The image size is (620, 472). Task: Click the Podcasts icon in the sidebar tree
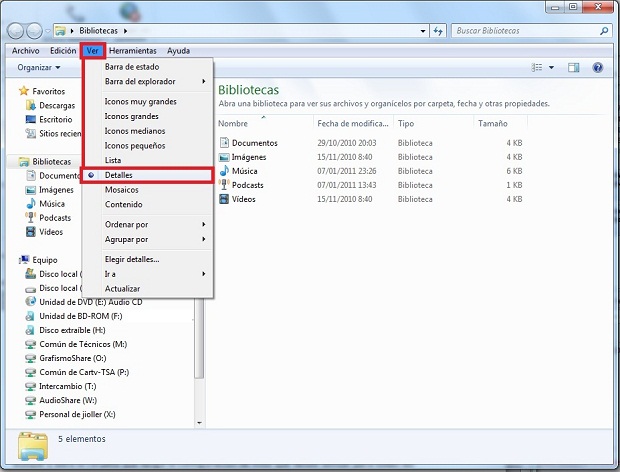(30, 217)
